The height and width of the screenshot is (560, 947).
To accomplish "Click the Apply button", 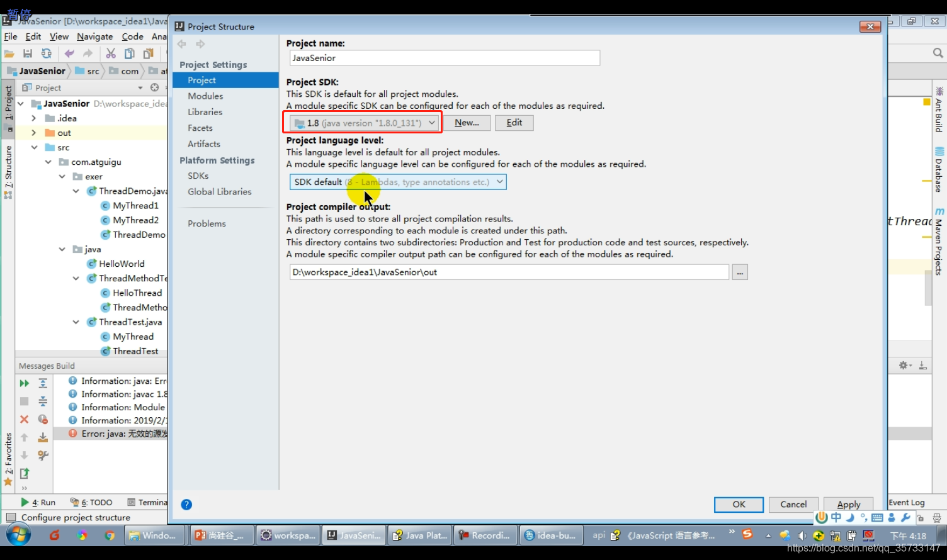I will (848, 505).
